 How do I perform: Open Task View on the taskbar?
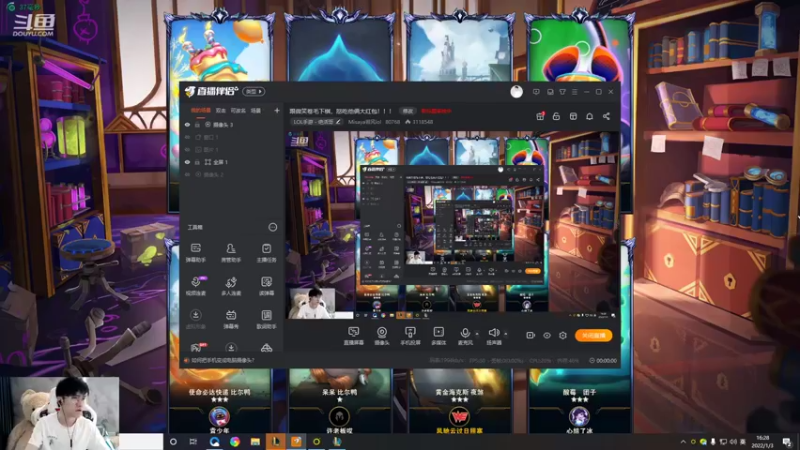click(x=193, y=442)
